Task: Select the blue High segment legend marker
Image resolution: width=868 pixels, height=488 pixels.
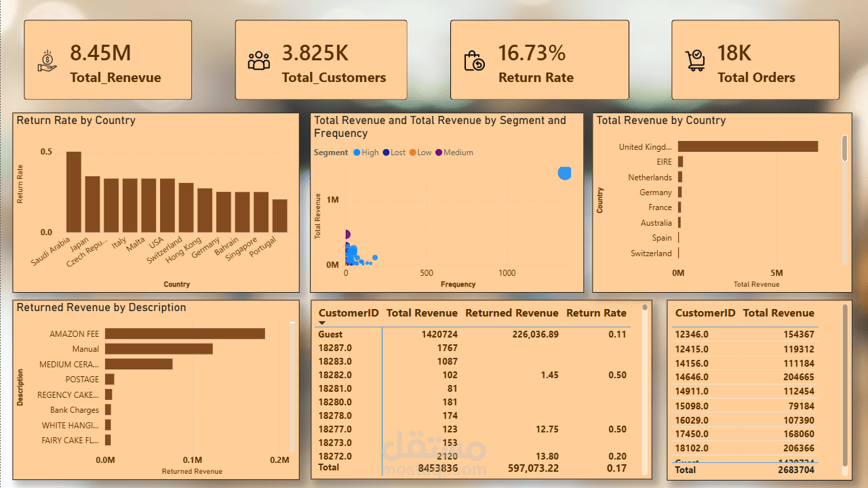Action: 356,152
